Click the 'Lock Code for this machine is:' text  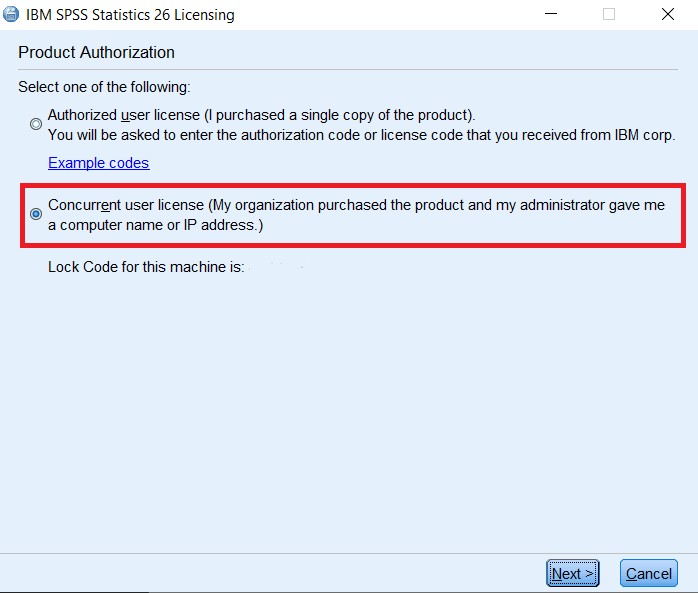[x=146, y=267]
